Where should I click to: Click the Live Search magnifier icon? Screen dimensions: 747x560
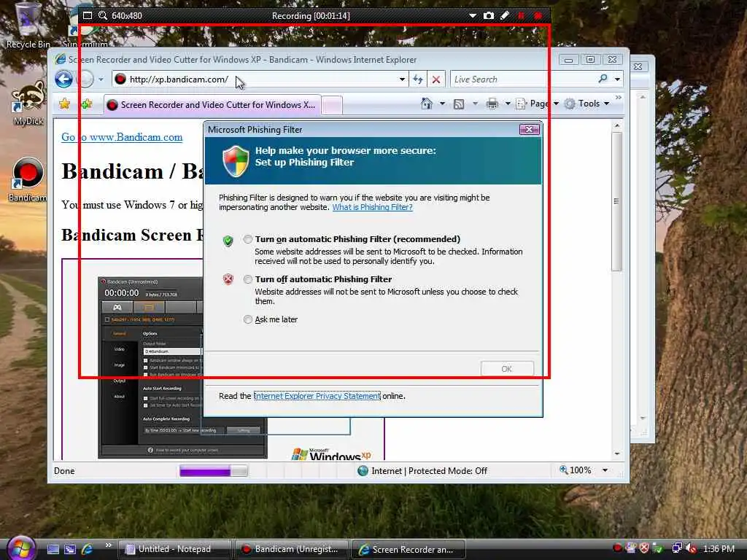click(x=603, y=79)
